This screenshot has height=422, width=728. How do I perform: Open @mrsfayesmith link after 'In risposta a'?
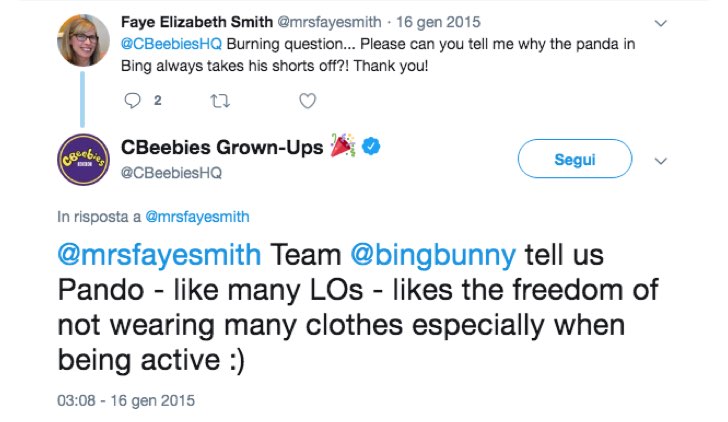pyautogui.click(x=197, y=217)
